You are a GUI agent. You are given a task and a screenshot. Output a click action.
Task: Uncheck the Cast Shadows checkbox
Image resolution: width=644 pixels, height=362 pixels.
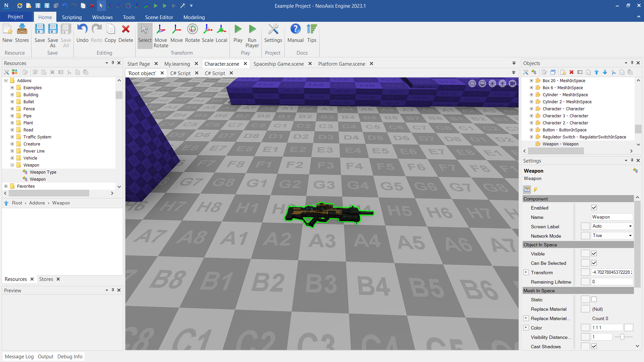tap(594, 346)
